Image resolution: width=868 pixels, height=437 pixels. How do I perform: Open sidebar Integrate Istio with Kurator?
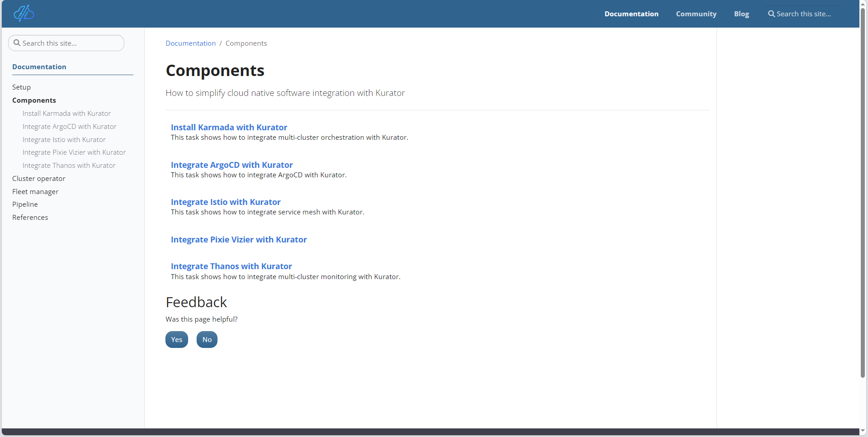pyautogui.click(x=64, y=140)
